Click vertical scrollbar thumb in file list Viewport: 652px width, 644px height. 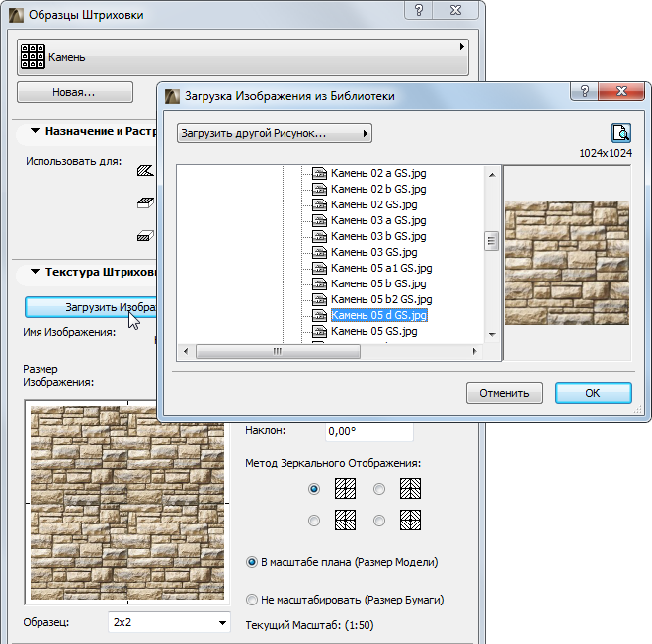(492, 241)
